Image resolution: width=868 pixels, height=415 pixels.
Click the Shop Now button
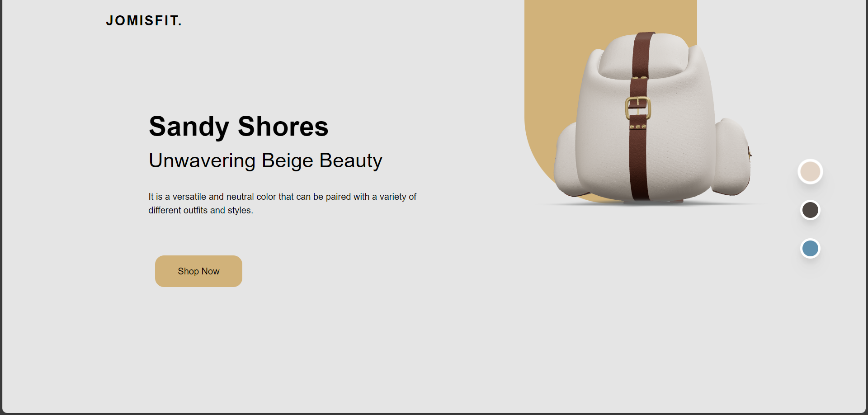(198, 271)
